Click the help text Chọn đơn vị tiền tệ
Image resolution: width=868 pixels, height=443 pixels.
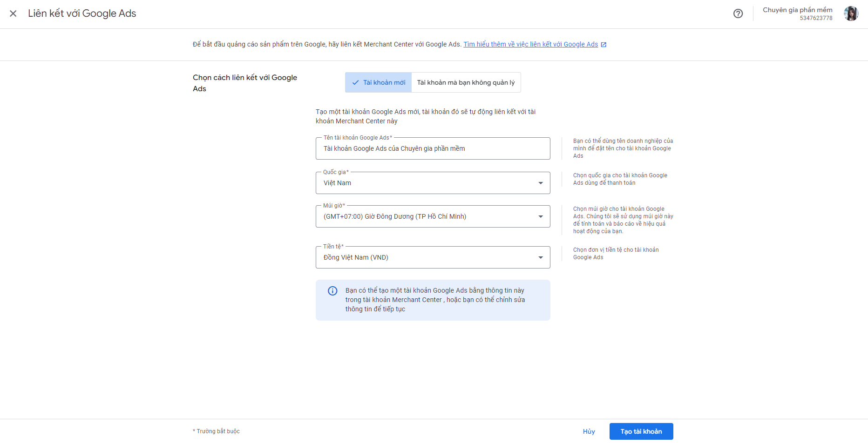616,254
